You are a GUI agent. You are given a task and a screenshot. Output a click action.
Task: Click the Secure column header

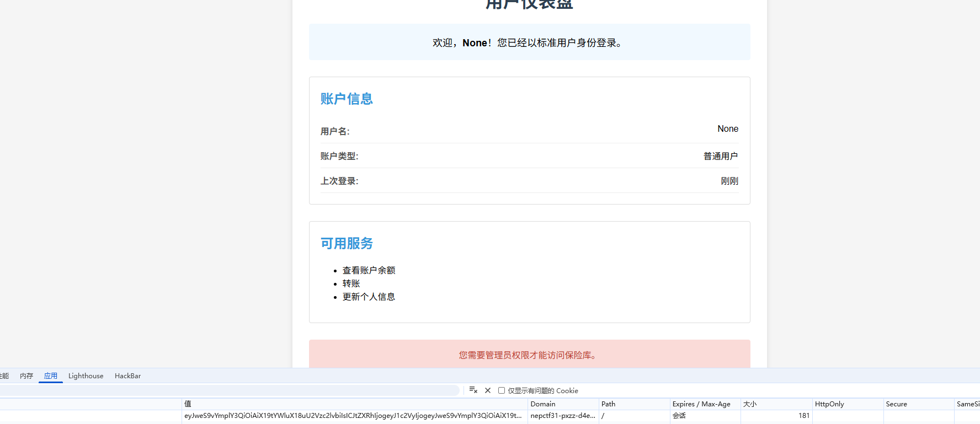click(x=918, y=404)
